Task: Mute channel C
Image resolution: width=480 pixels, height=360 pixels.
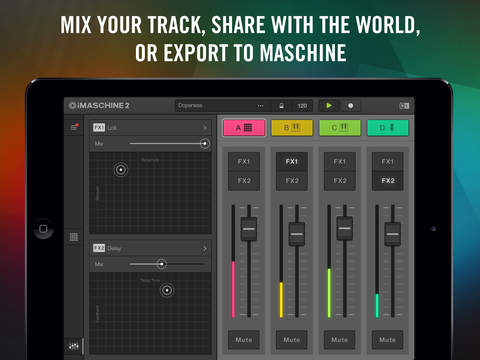Action: [x=339, y=340]
